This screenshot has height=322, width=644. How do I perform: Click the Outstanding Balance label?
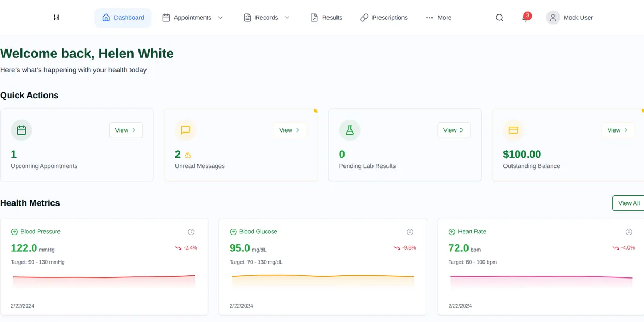click(x=531, y=166)
